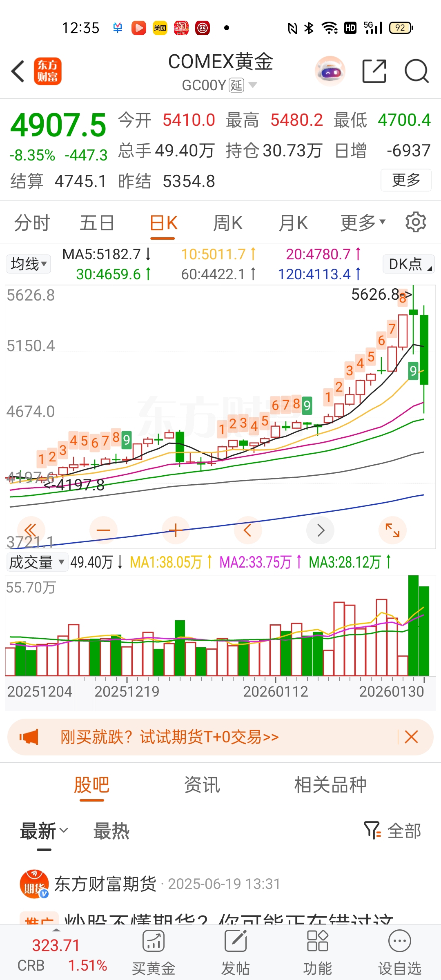Open the 相关品种 tab

coord(330,785)
